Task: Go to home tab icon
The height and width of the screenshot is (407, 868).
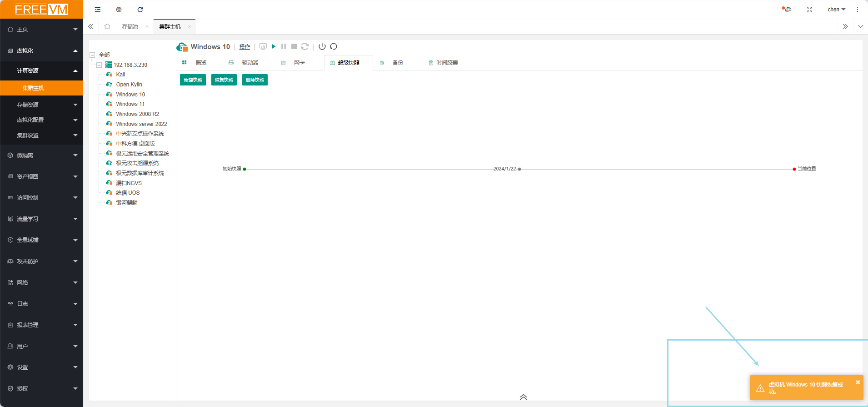Action: tap(107, 26)
